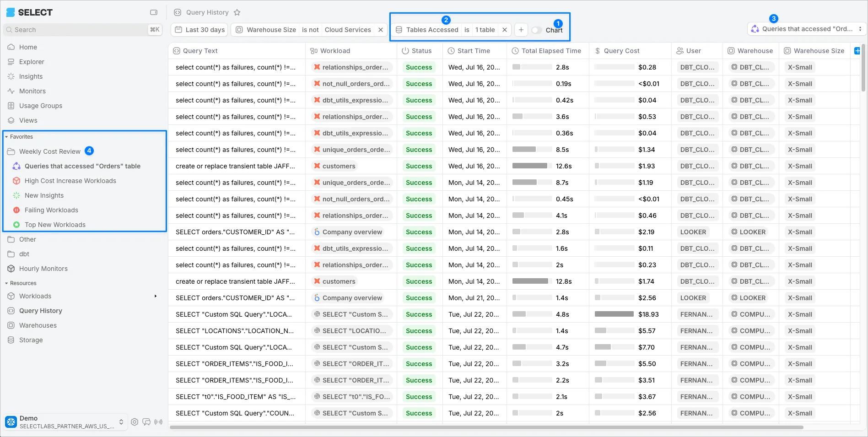The height and width of the screenshot is (437, 868).
Task: Sort by the Start Time column header
Action: pyautogui.click(x=474, y=51)
